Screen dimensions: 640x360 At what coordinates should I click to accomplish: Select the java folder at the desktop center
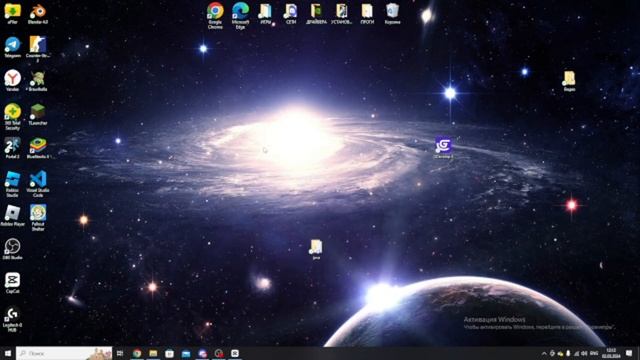[316, 249]
